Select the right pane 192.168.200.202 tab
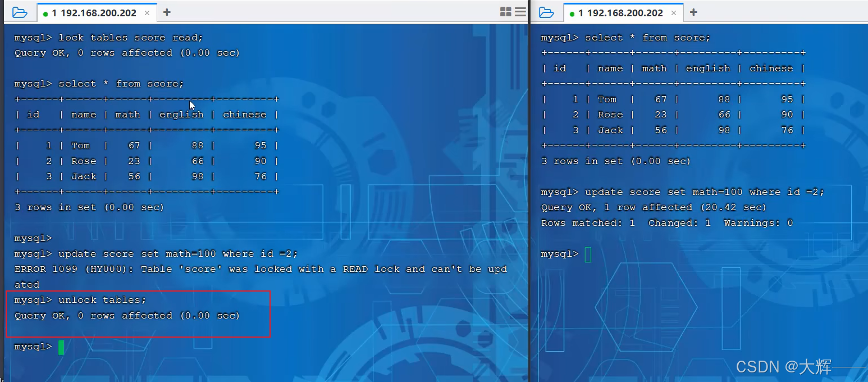The width and height of the screenshot is (868, 382). (x=623, y=13)
